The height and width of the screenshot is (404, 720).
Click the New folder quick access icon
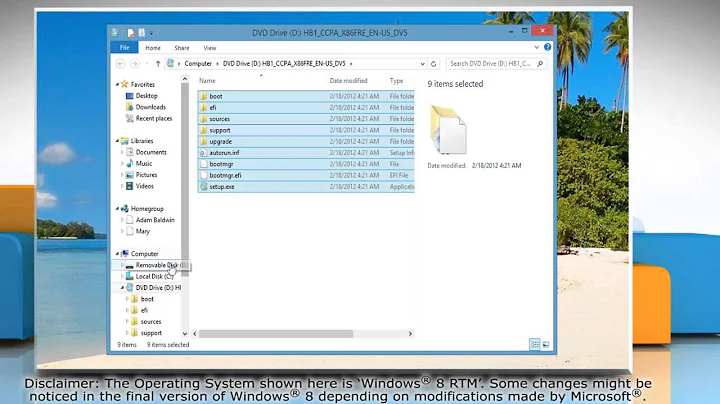coord(142,33)
